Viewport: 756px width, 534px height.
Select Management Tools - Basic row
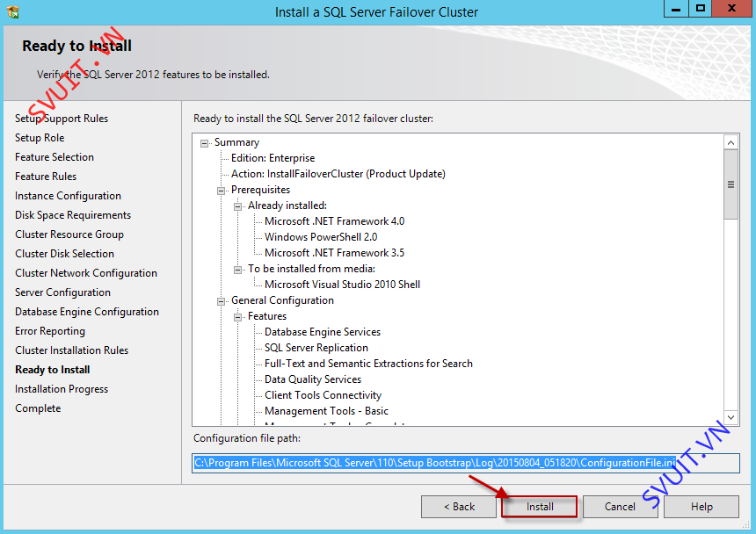326,411
